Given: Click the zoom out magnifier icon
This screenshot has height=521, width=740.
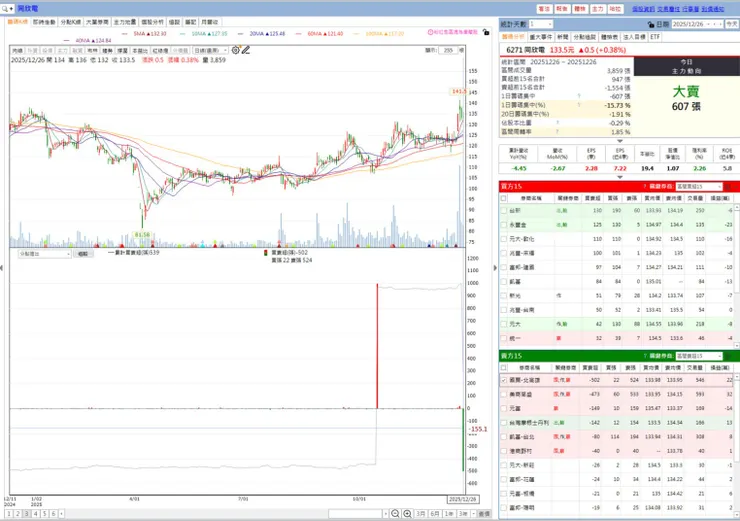Looking at the screenshot, I should [395, 513].
